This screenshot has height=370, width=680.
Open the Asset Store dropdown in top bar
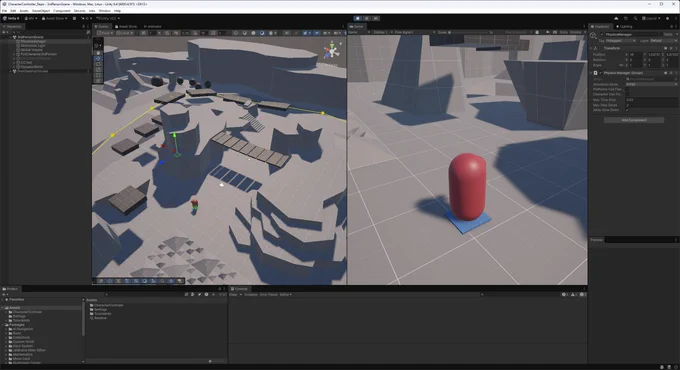point(55,19)
